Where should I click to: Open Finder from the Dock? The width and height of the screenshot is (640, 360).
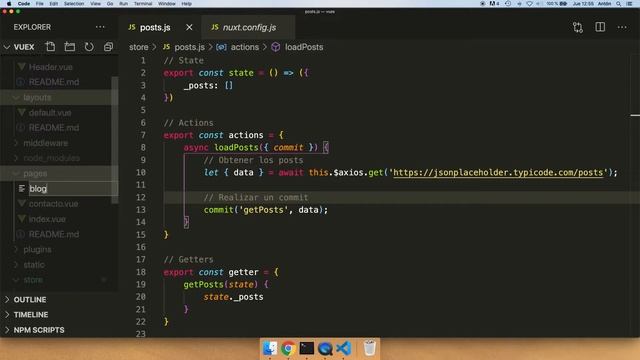tap(269, 348)
